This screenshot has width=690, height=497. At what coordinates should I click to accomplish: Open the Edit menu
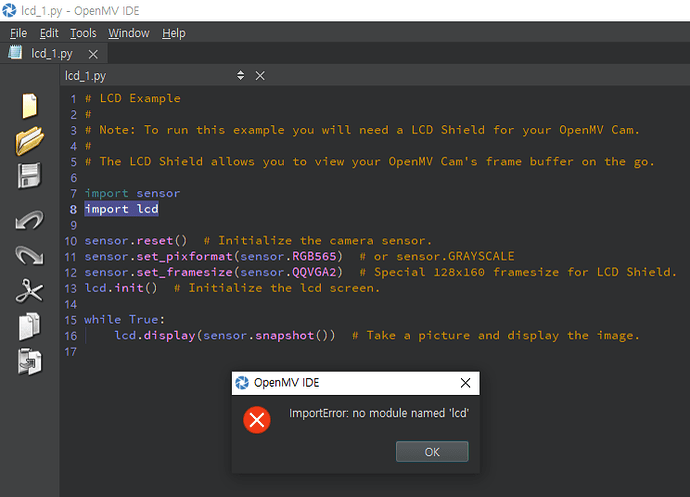49,33
